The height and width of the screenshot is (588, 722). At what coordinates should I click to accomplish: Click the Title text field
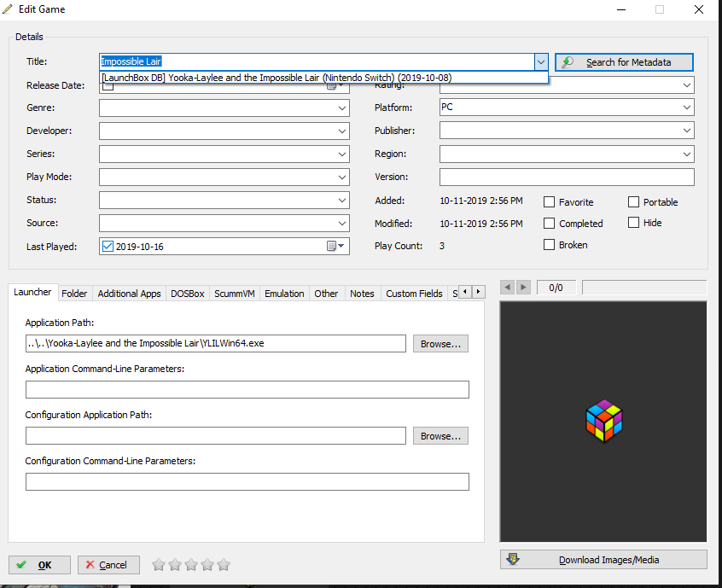click(x=317, y=61)
